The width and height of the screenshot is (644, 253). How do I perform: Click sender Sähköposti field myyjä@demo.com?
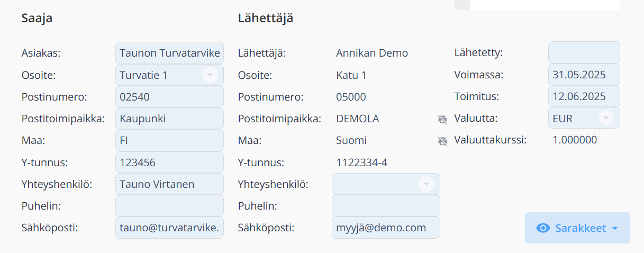coord(386,228)
